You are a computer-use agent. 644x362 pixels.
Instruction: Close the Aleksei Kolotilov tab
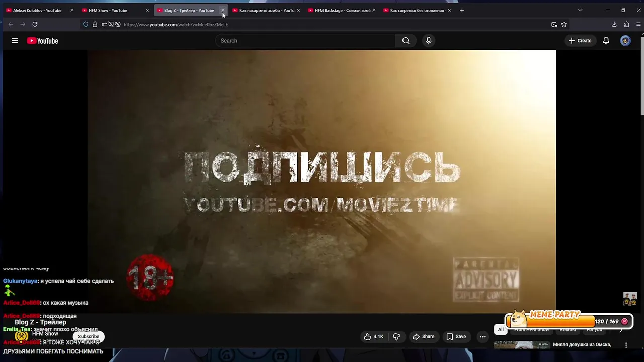[72, 10]
